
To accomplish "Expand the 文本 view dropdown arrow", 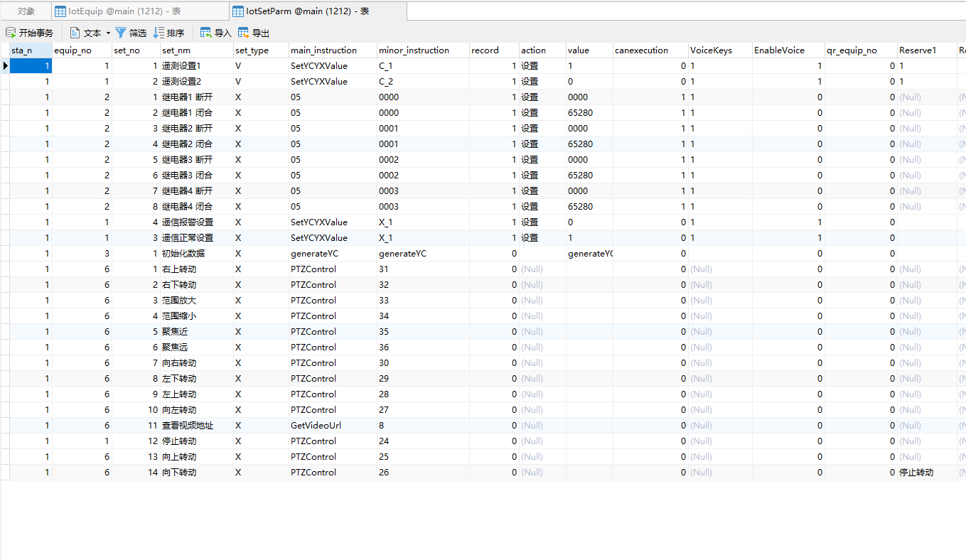I will coord(108,33).
